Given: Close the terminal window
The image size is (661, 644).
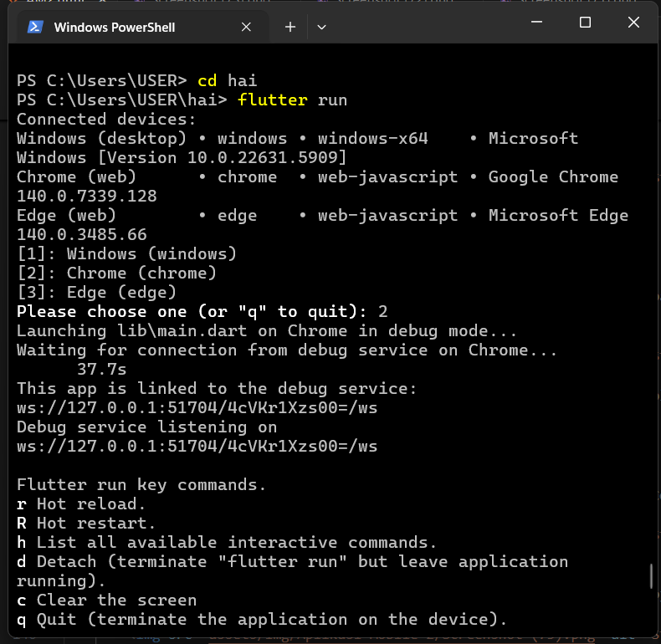Looking at the screenshot, I should [633, 22].
